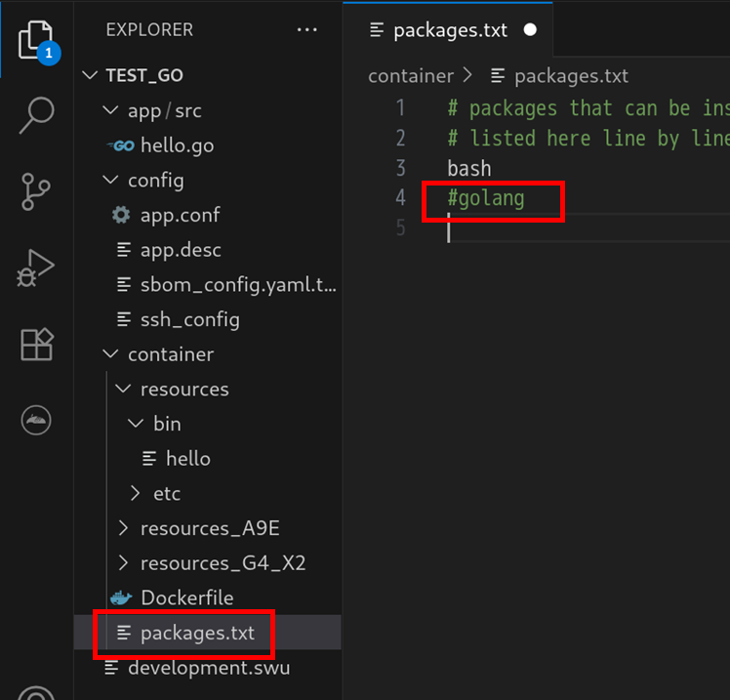This screenshot has width=730, height=700.
Task: Expand the etc folder
Action: click(x=135, y=493)
